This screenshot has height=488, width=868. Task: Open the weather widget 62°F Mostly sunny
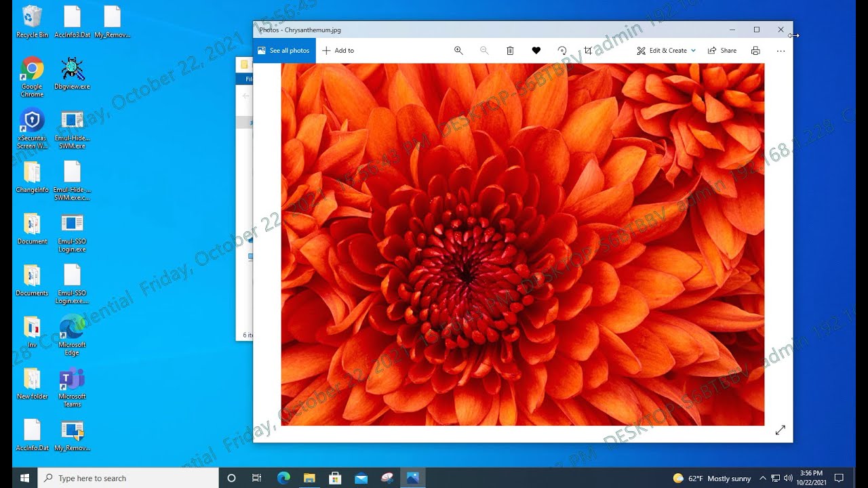(x=712, y=478)
